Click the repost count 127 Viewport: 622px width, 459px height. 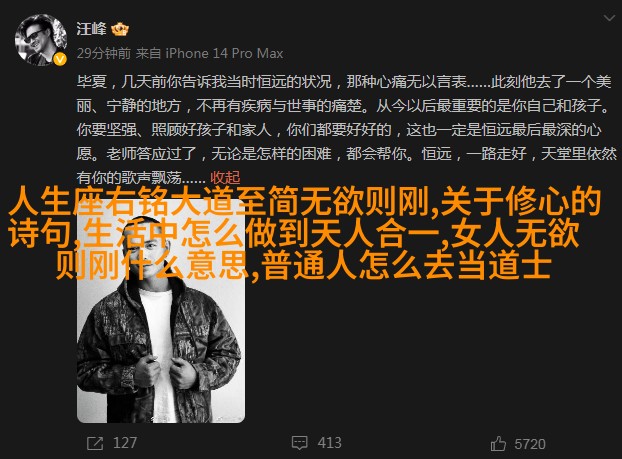125,443
